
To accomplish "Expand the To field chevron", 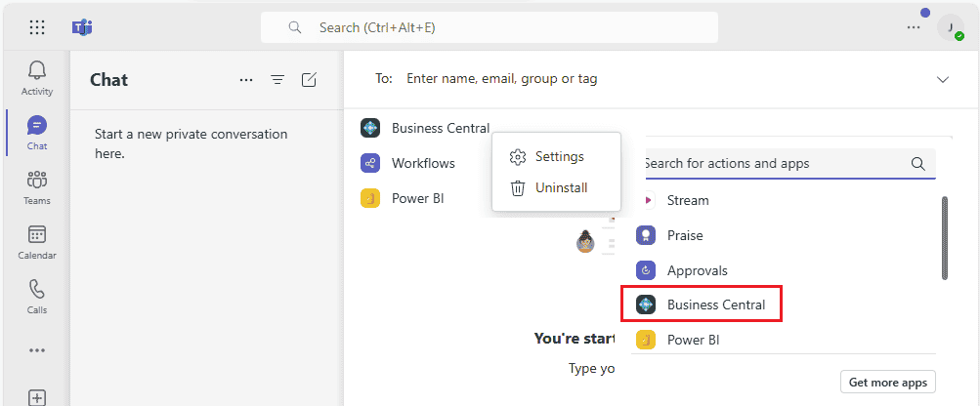I will pos(943,79).
